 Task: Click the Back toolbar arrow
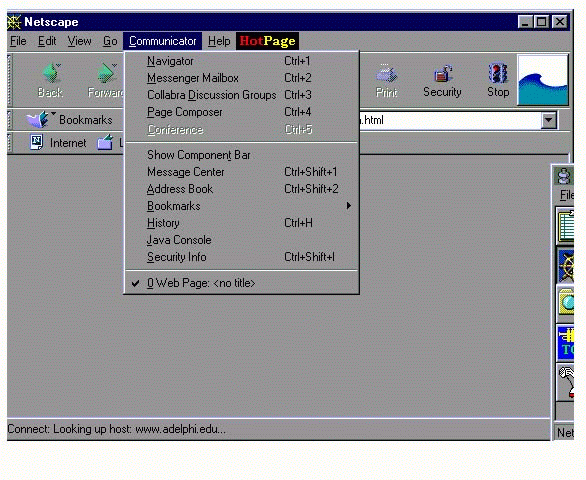pos(51,73)
